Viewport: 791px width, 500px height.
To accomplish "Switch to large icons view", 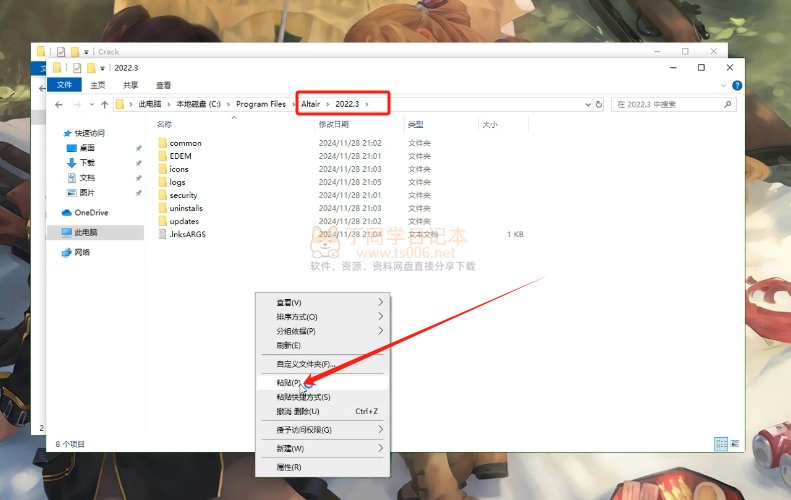I will pyautogui.click(x=734, y=444).
